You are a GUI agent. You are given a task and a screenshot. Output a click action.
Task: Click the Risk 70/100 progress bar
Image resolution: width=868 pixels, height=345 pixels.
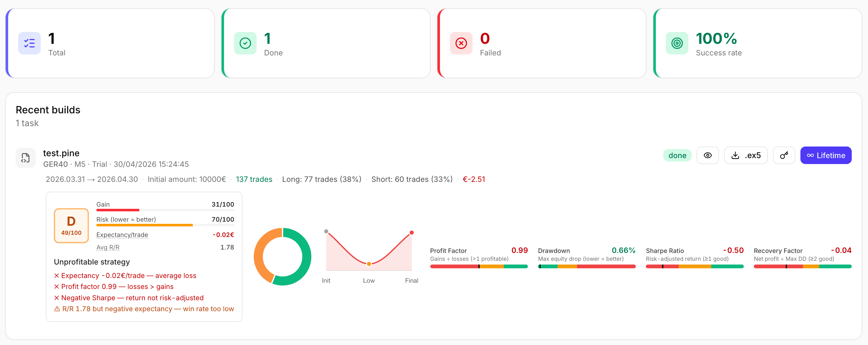[x=165, y=225]
